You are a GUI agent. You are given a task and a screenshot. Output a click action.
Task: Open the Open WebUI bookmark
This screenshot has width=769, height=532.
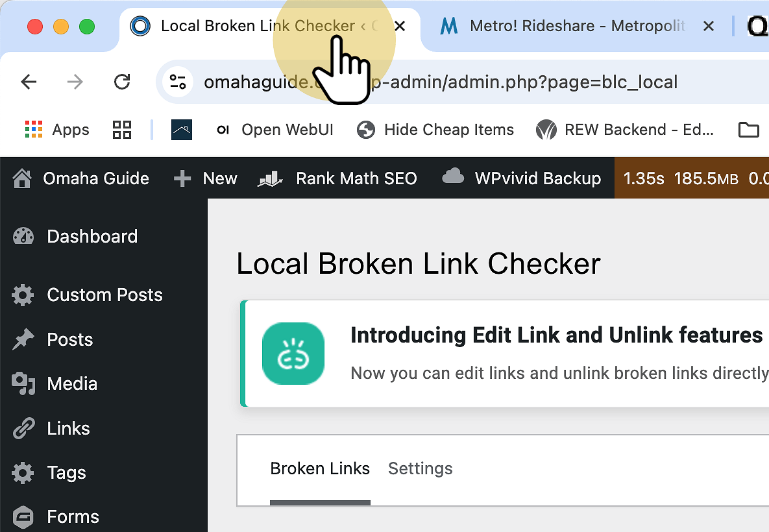point(276,130)
